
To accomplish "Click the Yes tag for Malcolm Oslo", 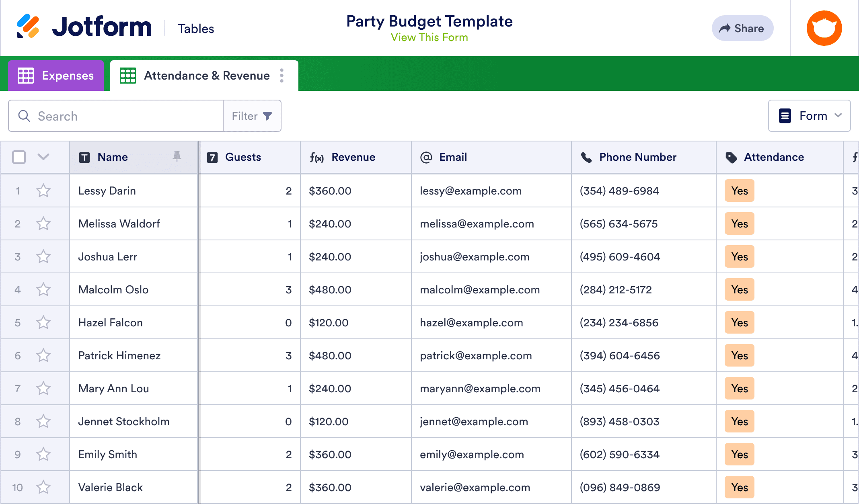I will pos(740,289).
